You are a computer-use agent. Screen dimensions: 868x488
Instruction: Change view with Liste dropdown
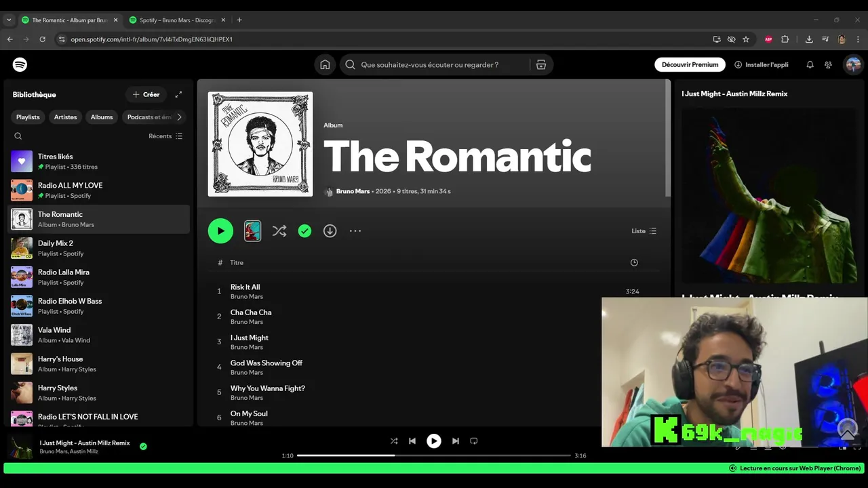pos(644,231)
